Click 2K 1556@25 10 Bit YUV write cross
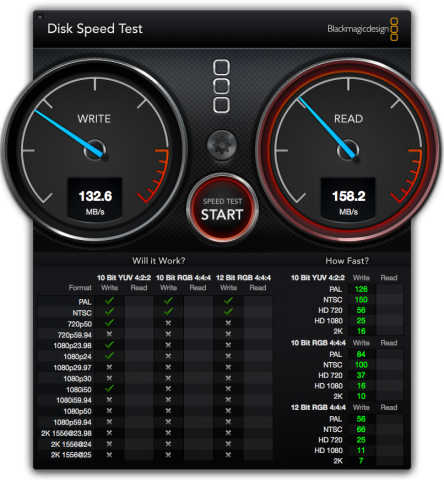The image size is (444, 480). point(109,455)
